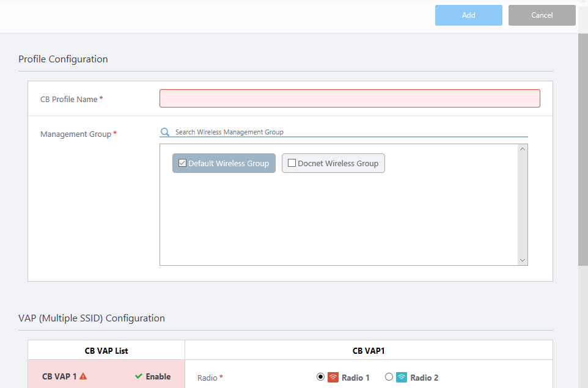The width and height of the screenshot is (588, 388).
Task: Click the Add button
Action: point(468,15)
